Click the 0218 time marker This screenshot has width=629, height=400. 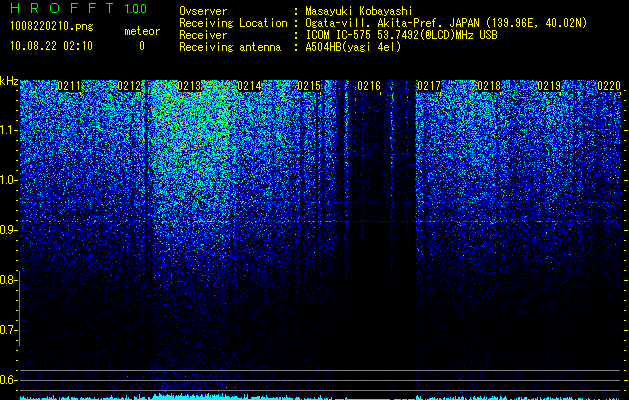click(x=489, y=86)
